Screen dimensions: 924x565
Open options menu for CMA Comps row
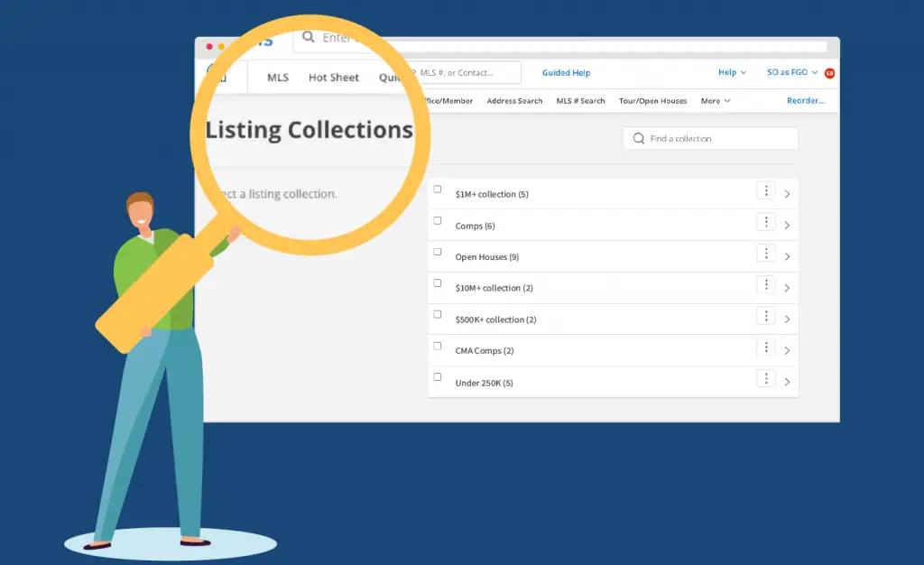tap(765, 347)
